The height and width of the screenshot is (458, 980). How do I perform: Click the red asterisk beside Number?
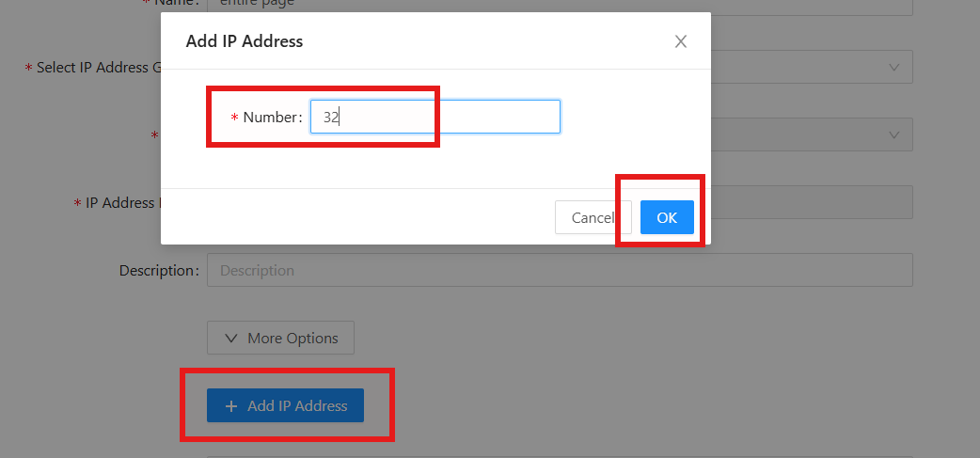click(234, 118)
